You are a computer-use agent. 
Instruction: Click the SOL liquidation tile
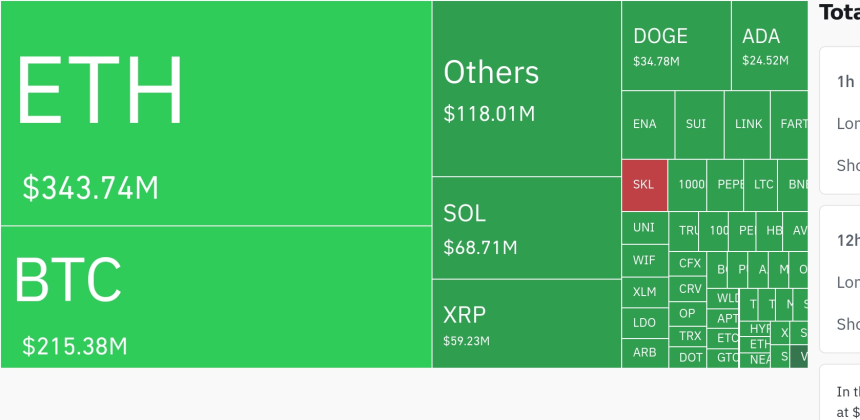[526, 228]
